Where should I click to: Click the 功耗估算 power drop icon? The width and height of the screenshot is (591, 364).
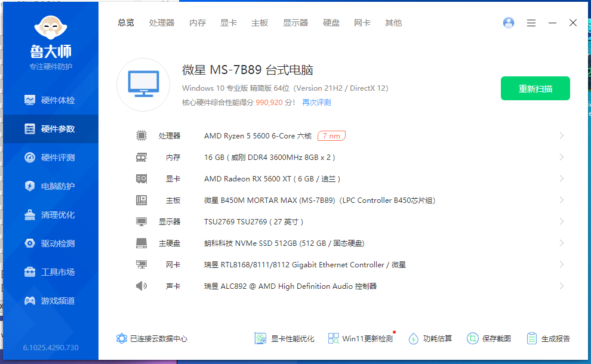(414, 338)
